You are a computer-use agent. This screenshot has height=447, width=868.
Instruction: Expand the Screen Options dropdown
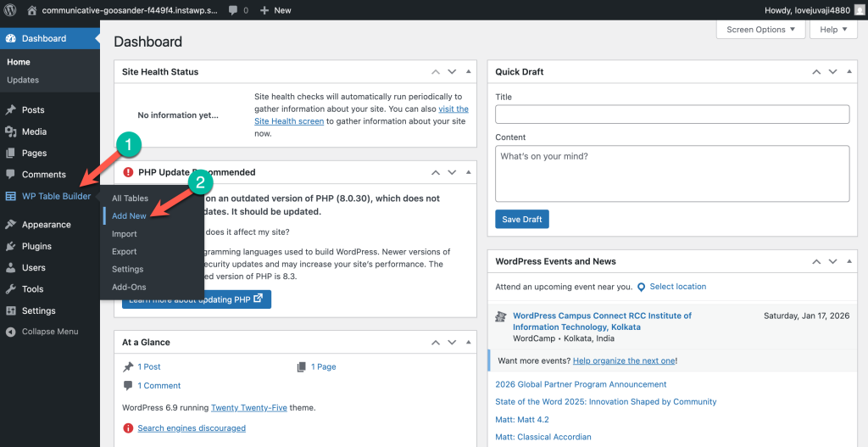click(760, 30)
